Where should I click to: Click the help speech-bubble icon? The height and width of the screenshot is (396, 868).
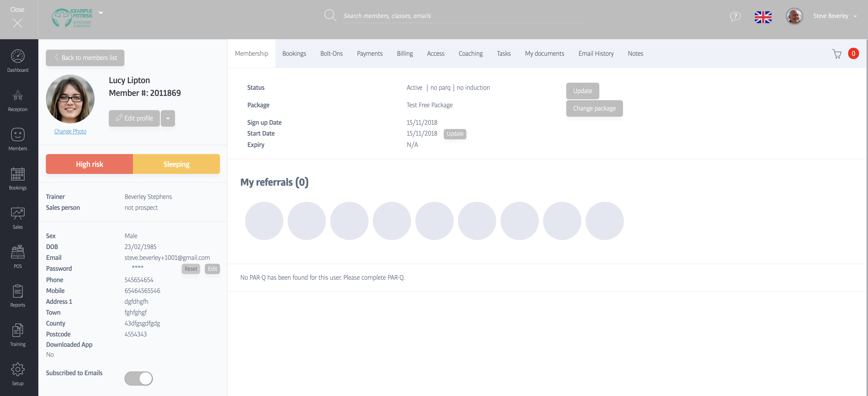pyautogui.click(x=735, y=16)
